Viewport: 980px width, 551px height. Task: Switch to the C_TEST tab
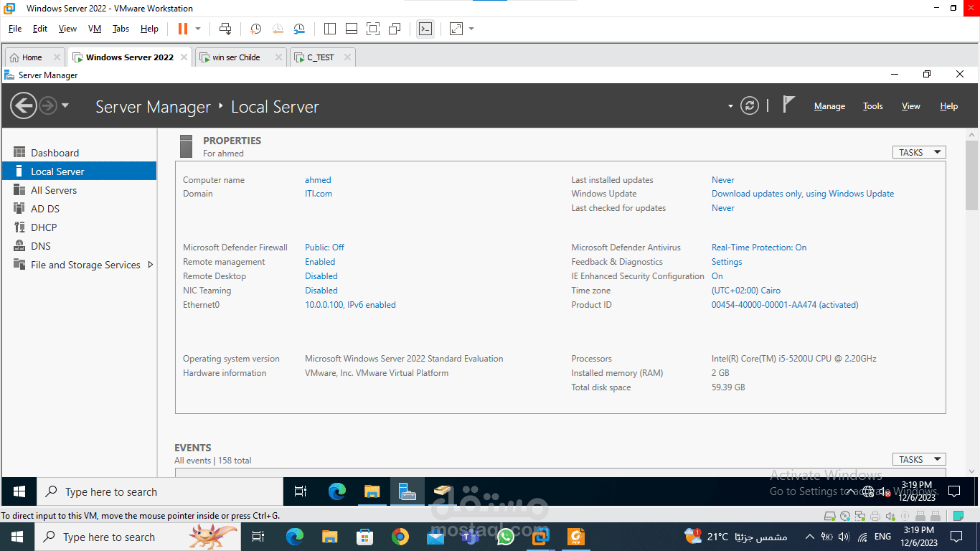coord(321,57)
